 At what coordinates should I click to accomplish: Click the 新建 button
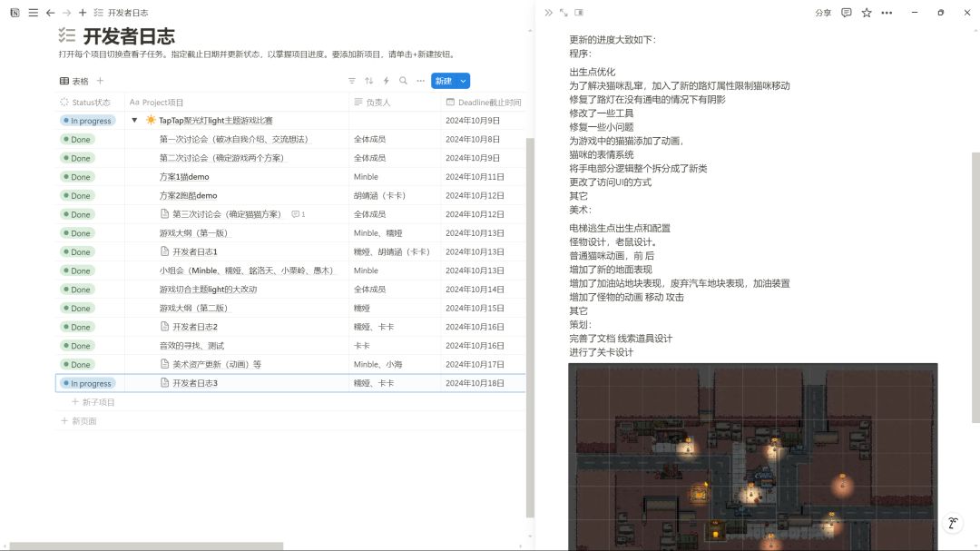coord(444,81)
